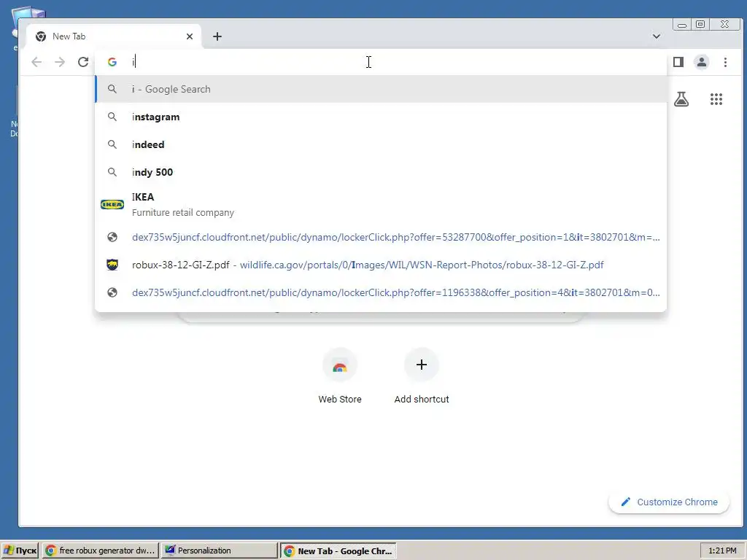
Task: Switch to Personalization taskbar window
Action: (x=219, y=551)
